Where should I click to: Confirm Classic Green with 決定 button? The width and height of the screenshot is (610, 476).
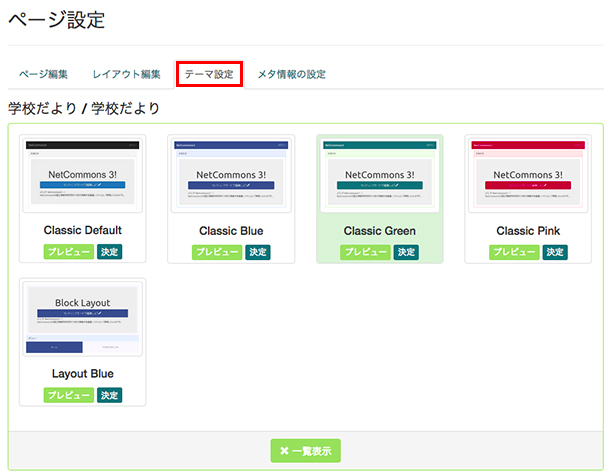[406, 252]
